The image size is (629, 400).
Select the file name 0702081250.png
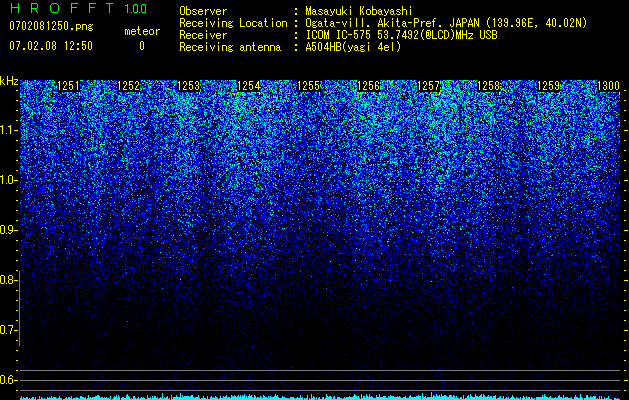pyautogui.click(x=51, y=26)
